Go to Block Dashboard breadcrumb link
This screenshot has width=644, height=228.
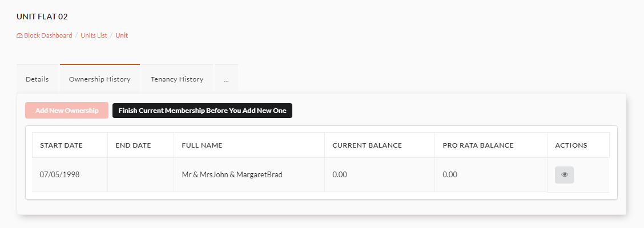pyautogui.click(x=48, y=35)
